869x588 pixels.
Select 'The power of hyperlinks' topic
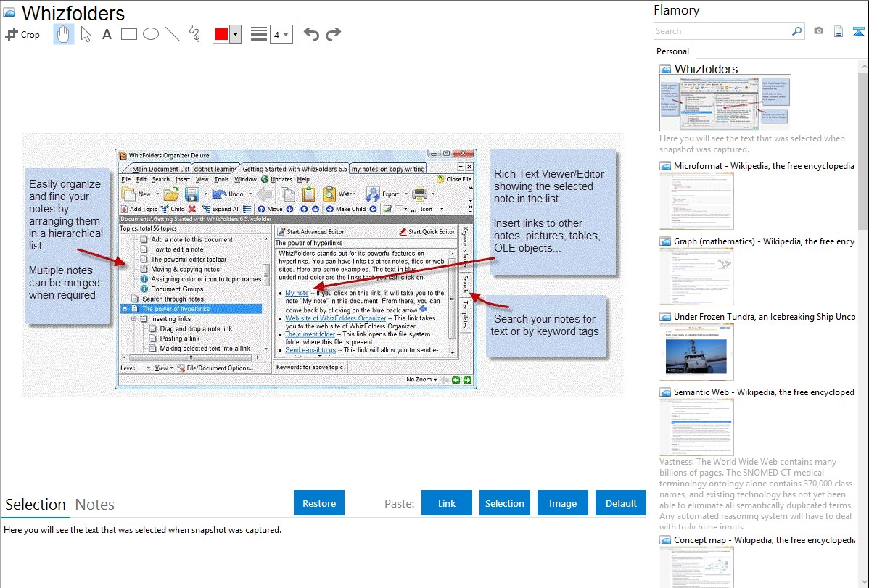pyautogui.click(x=176, y=309)
